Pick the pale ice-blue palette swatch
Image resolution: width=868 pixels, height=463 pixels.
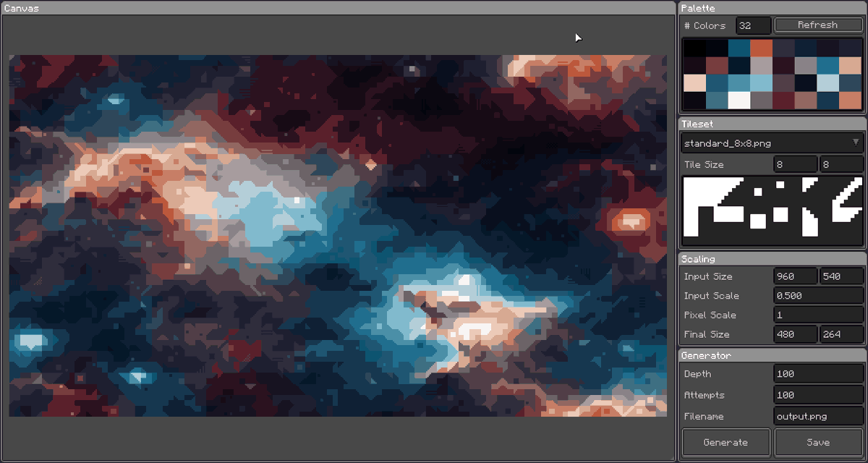pyautogui.click(x=827, y=82)
